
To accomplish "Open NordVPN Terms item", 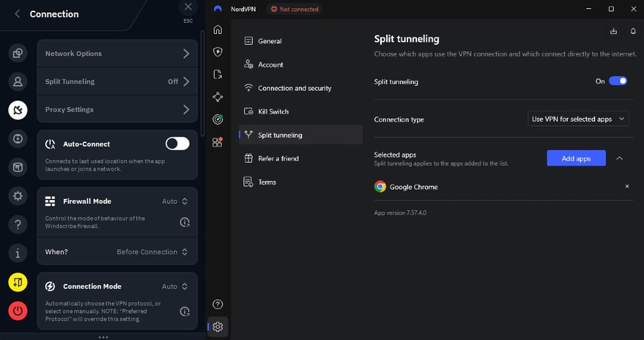I will pyautogui.click(x=301, y=182).
